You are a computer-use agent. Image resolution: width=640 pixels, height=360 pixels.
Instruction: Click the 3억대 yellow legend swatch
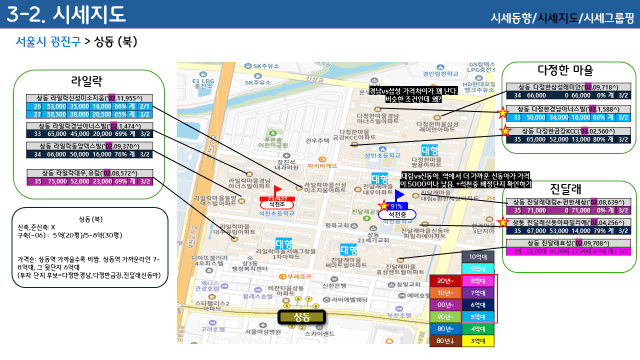tap(478, 340)
